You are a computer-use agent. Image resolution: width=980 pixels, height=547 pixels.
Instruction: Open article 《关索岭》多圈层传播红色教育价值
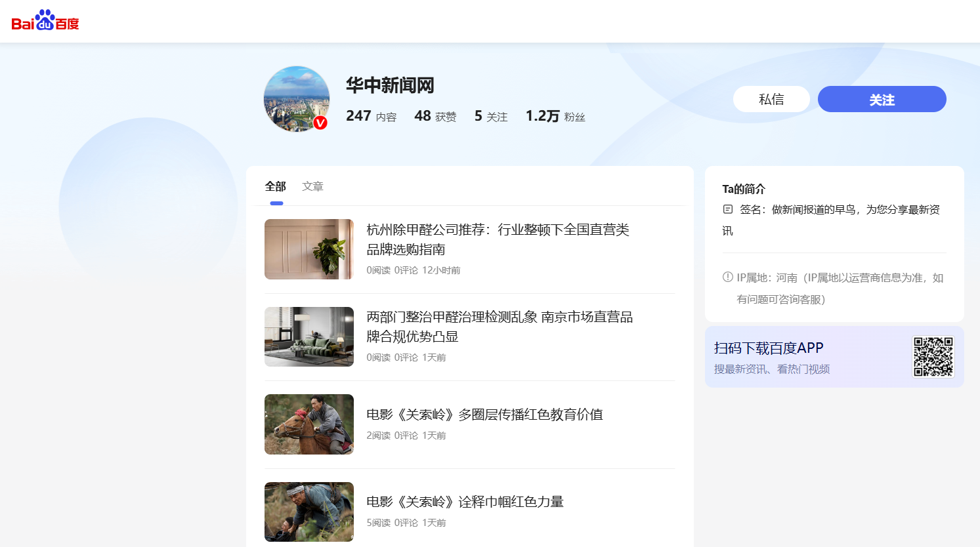click(484, 415)
